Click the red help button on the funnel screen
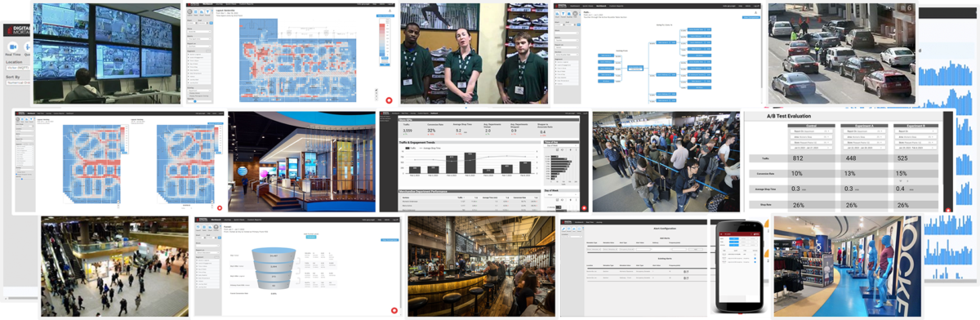Image resolution: width=980 pixels, height=320 pixels. [x=394, y=310]
